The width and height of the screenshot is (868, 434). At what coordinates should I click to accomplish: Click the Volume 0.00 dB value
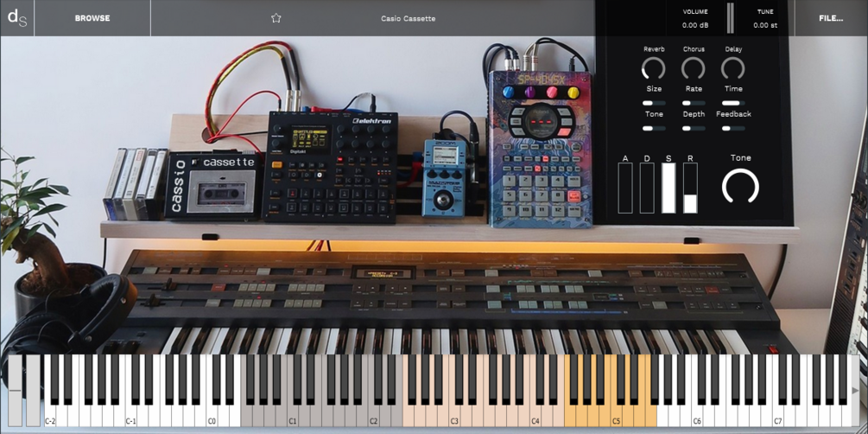point(694,25)
